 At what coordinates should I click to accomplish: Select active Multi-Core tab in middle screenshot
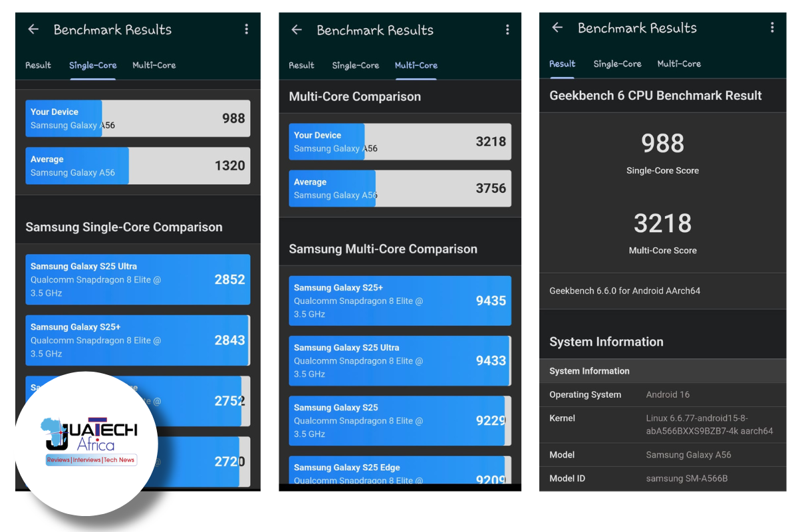pyautogui.click(x=416, y=65)
